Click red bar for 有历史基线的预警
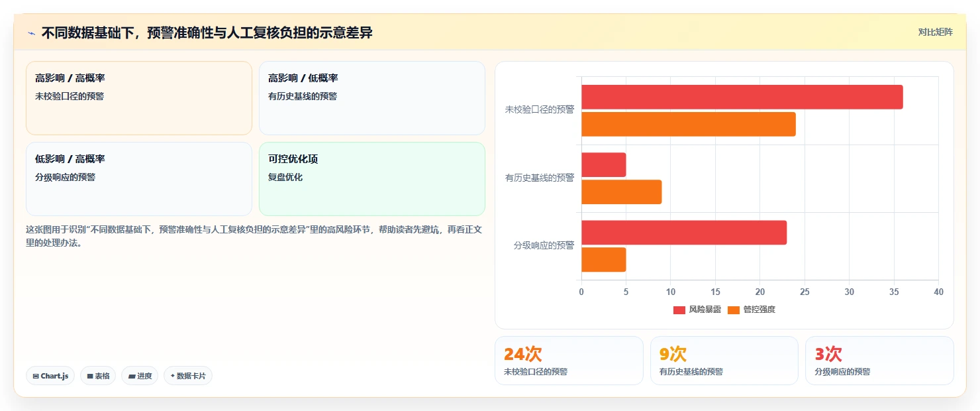The width and height of the screenshot is (980, 411). [604, 164]
